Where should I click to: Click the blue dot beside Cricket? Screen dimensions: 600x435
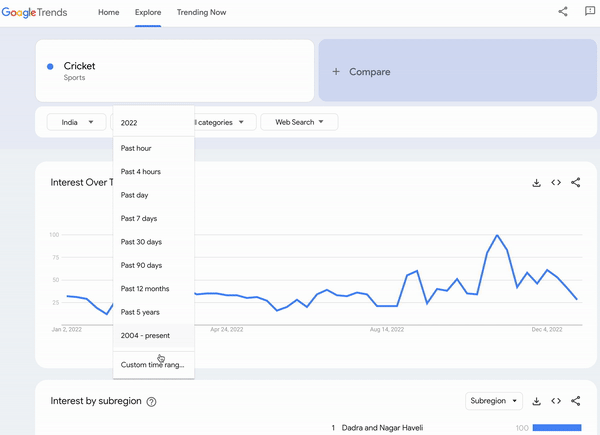point(50,67)
